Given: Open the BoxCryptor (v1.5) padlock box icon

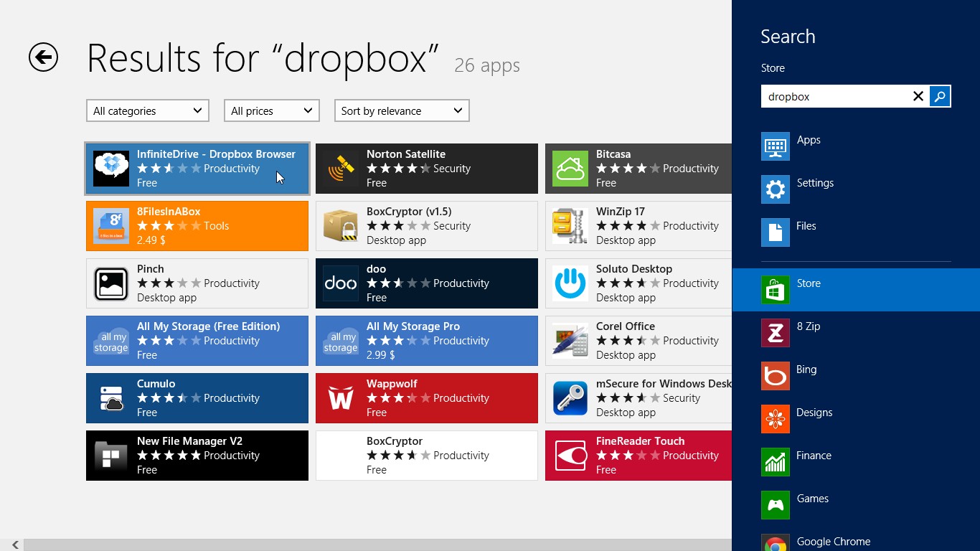Looking at the screenshot, I should [x=341, y=226].
